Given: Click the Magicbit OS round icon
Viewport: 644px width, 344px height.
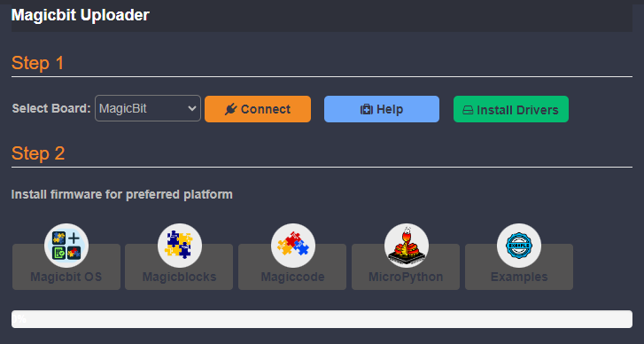Looking at the screenshot, I should (x=66, y=246).
